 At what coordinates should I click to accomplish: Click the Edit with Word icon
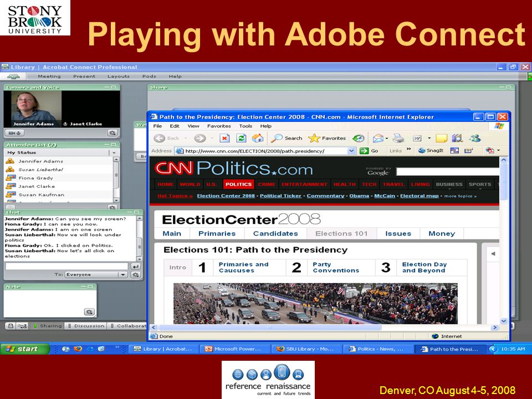(x=417, y=138)
